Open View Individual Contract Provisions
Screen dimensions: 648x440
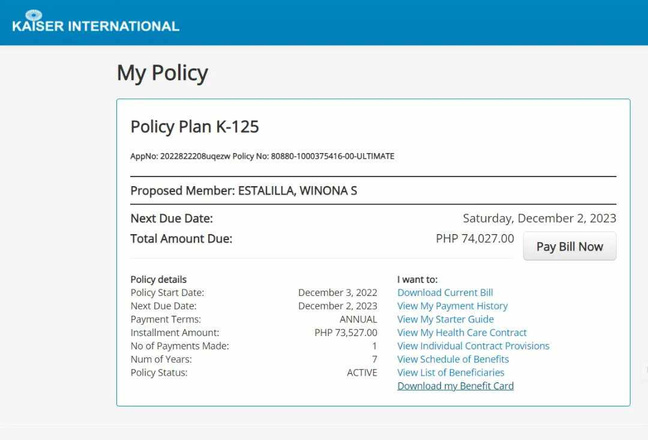coord(473,346)
